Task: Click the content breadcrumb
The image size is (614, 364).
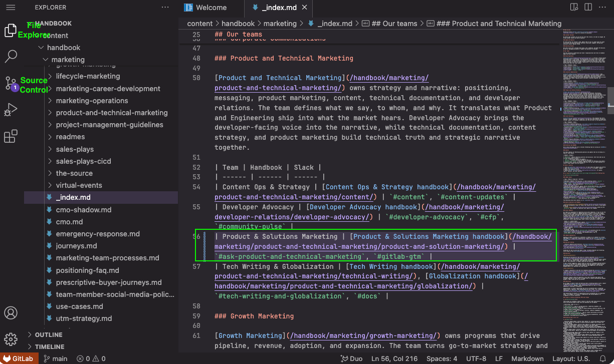Action: (200, 24)
